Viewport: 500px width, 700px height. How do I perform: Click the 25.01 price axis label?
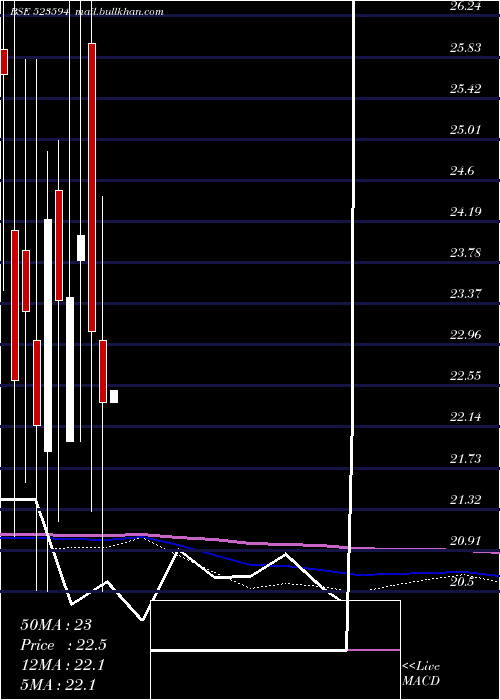(x=465, y=129)
